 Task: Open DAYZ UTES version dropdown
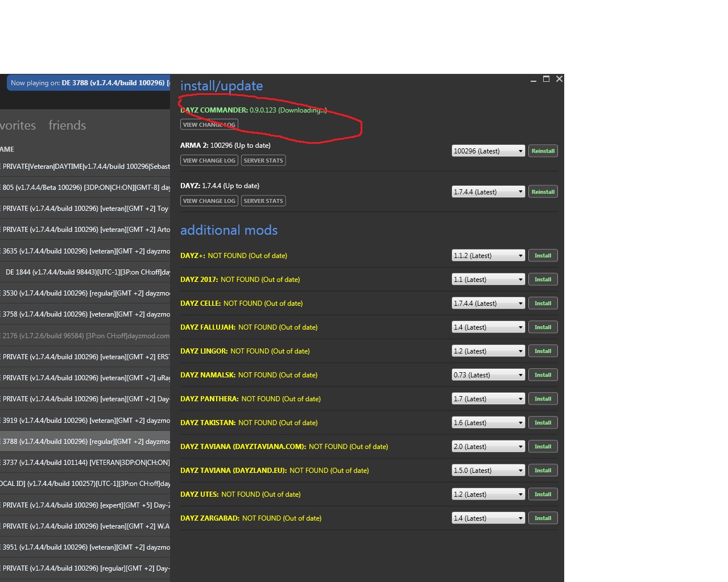(x=489, y=494)
